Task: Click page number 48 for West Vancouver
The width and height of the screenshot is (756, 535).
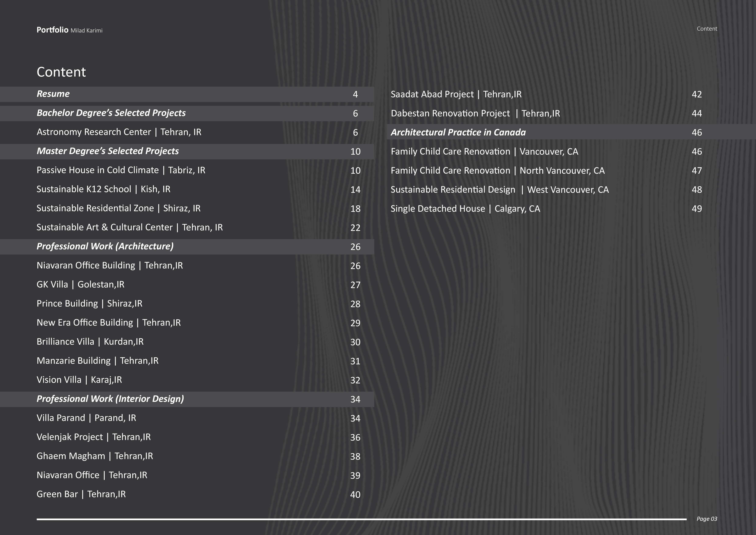Action: (696, 190)
